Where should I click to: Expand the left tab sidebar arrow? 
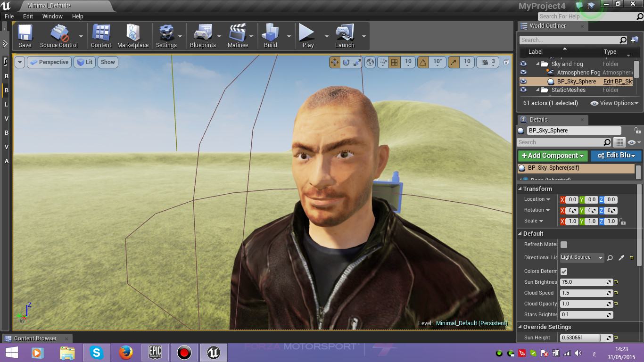point(5,44)
